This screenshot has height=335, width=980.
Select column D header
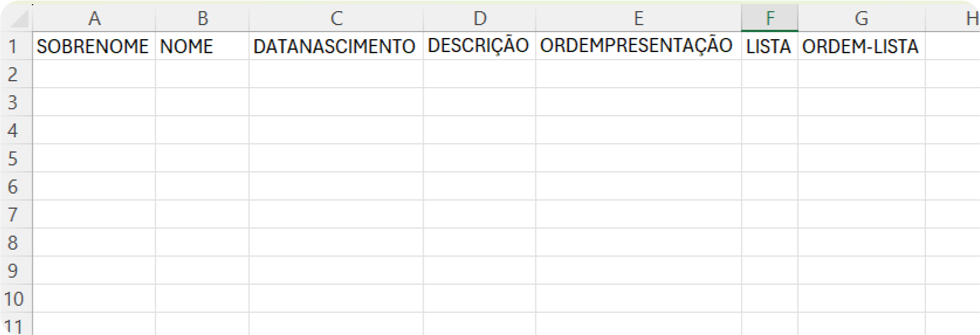click(480, 18)
